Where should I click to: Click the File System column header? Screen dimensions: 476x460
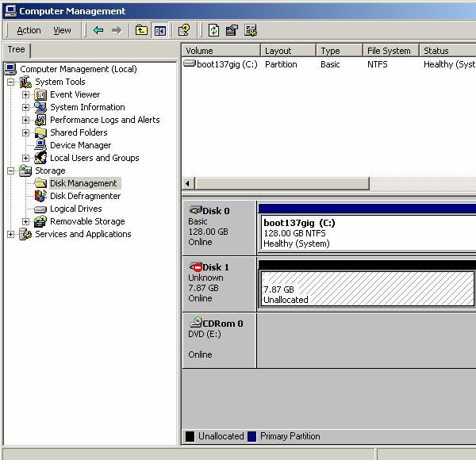click(389, 51)
